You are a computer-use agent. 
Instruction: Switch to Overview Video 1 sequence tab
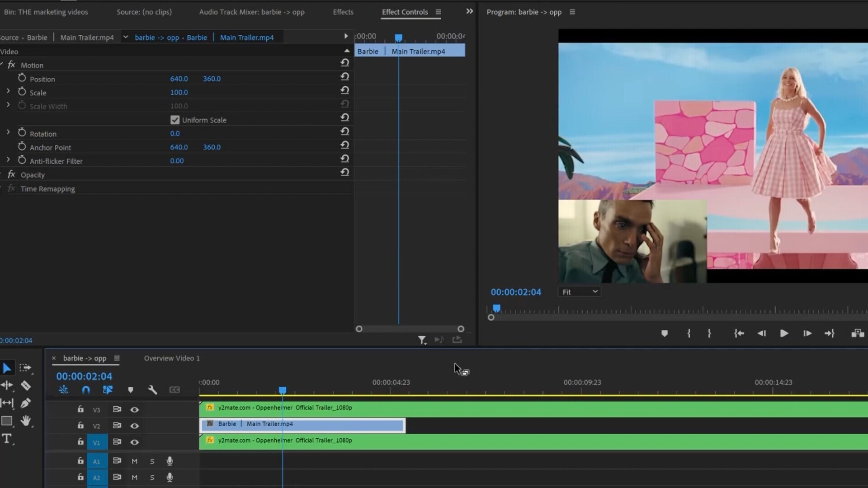(x=172, y=358)
